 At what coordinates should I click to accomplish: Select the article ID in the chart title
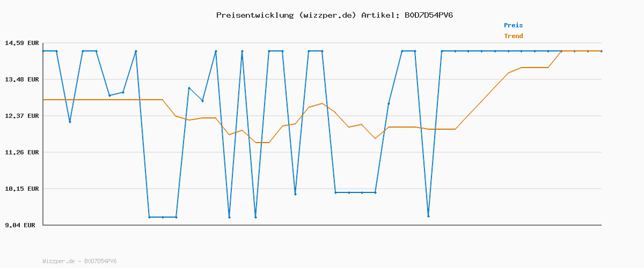tap(429, 15)
